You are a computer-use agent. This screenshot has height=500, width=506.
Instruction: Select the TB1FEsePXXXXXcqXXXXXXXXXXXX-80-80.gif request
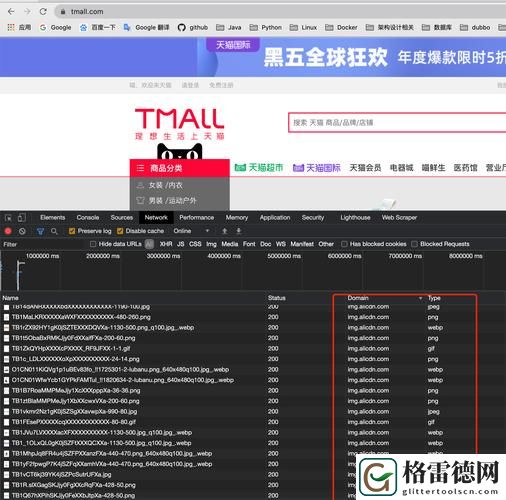tap(74, 422)
